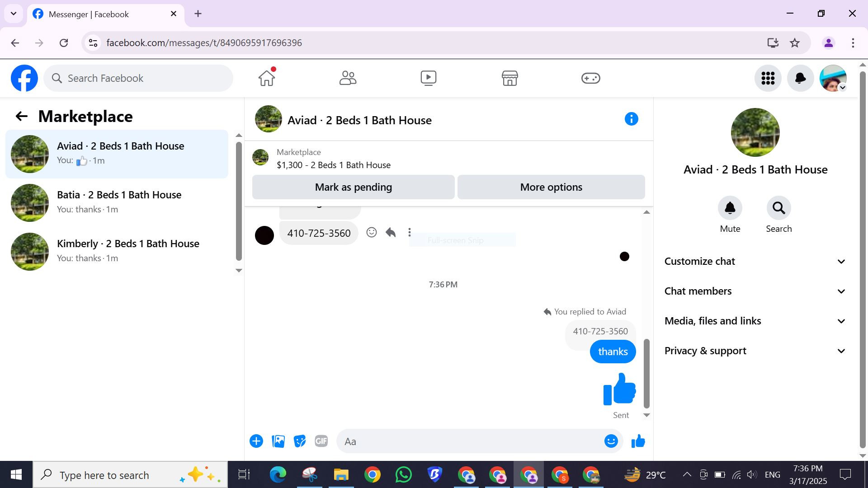This screenshot has width=868, height=488.
Task: Click the conversation list scrollbar
Action: [239, 201]
